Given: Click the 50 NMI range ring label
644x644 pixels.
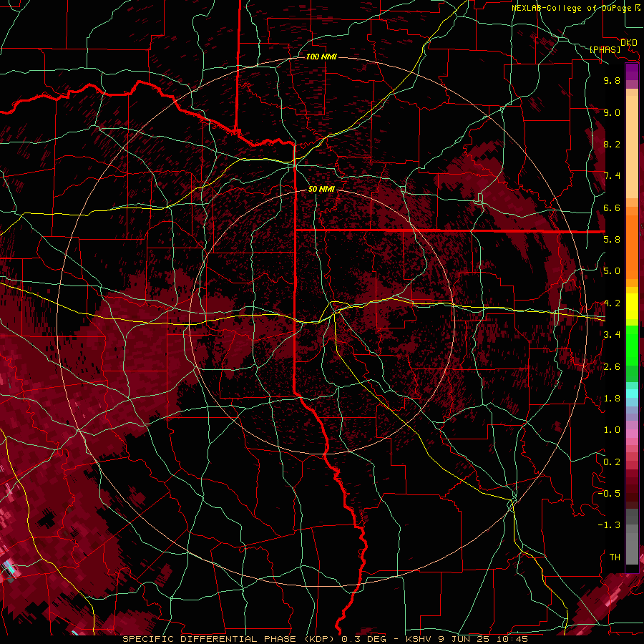Looking at the screenshot, I should click(x=321, y=190).
